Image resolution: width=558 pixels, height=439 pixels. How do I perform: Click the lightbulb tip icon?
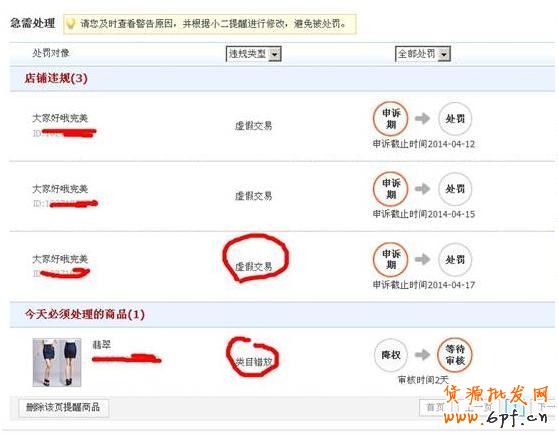[71, 24]
